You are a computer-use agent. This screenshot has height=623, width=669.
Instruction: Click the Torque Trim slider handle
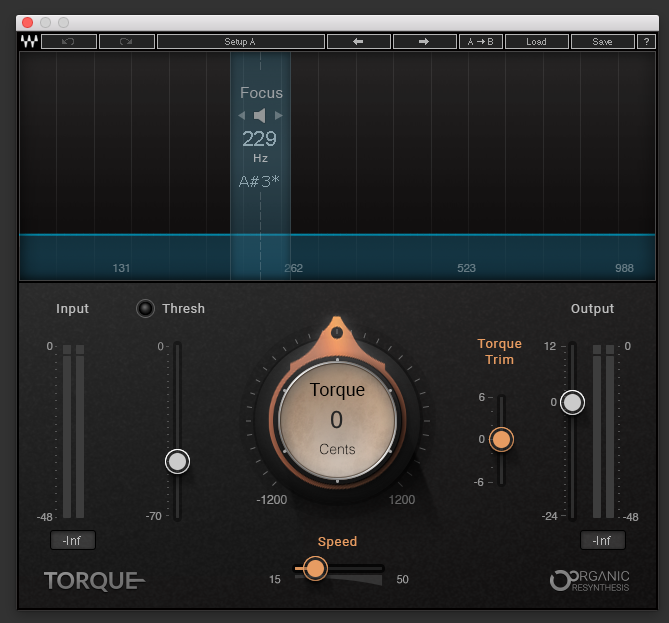pyautogui.click(x=501, y=440)
